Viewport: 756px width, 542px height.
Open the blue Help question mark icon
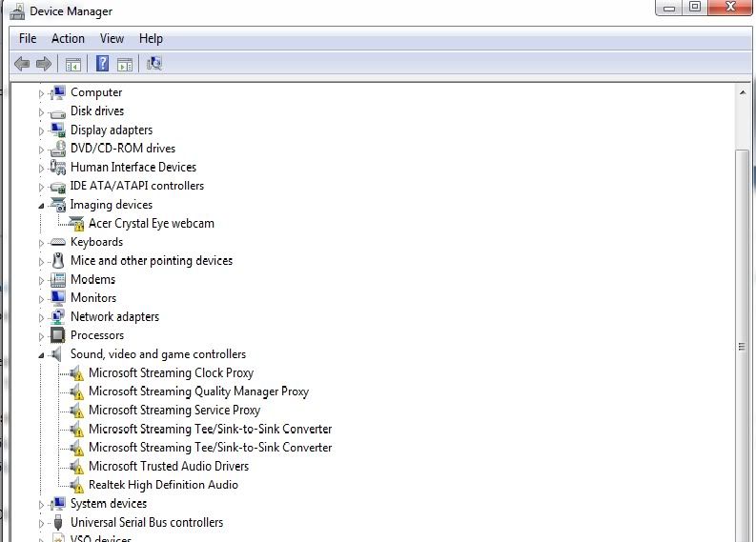coord(102,64)
